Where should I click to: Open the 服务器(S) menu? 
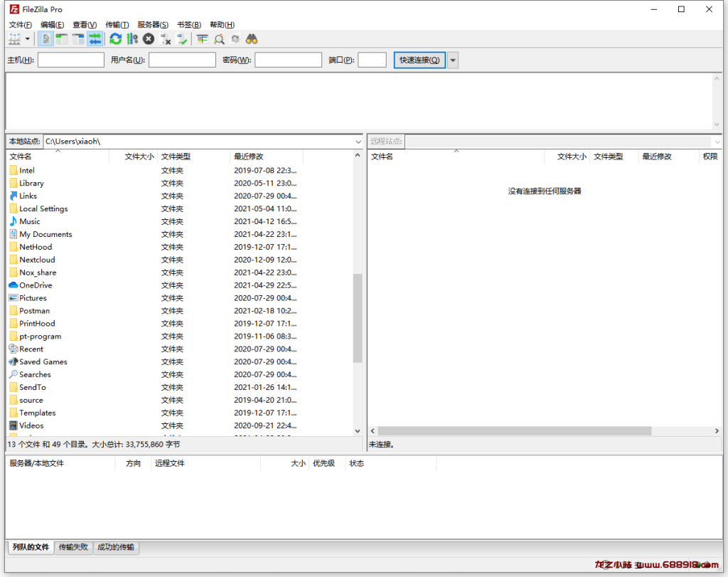click(153, 25)
